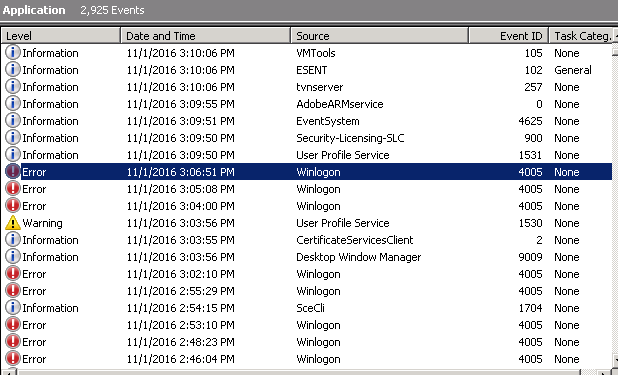Click the info icon of the VMTools event

13,52
